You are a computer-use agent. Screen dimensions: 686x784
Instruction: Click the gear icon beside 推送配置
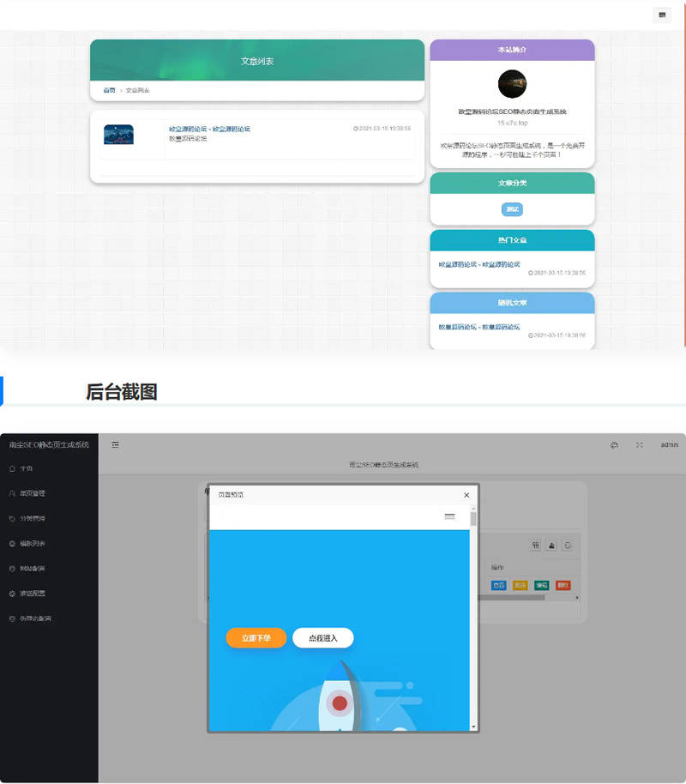click(x=12, y=594)
